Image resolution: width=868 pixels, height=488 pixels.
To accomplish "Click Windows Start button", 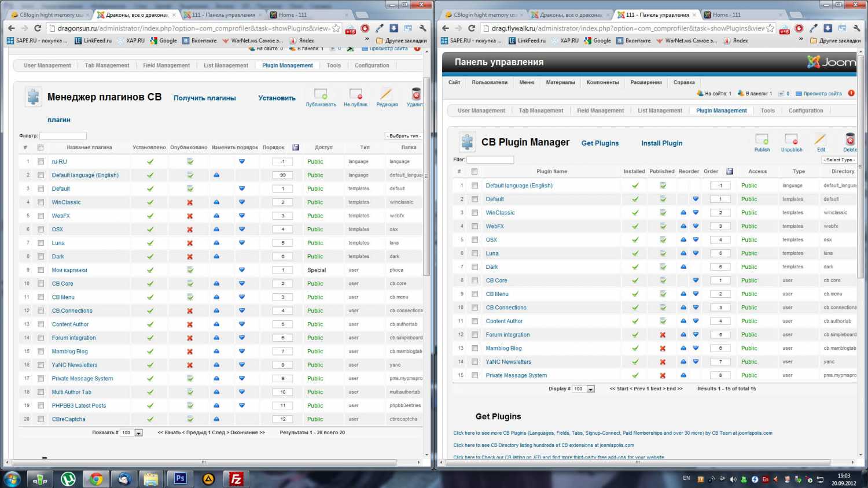I will coord(12,479).
